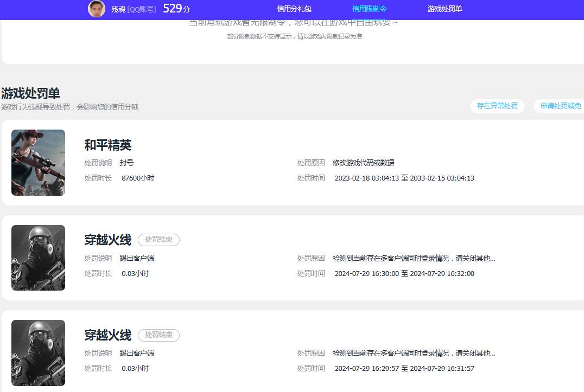Screen dimensions: 584x392
Task: Click the 存在异常处罚 button
Action: click(x=497, y=106)
